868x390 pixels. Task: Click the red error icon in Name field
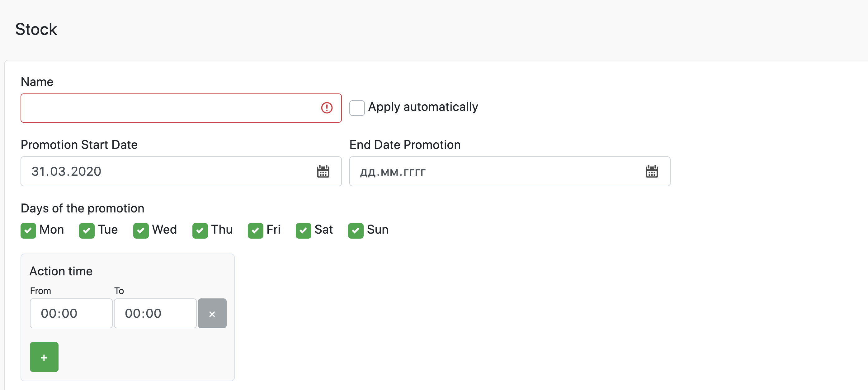327,108
